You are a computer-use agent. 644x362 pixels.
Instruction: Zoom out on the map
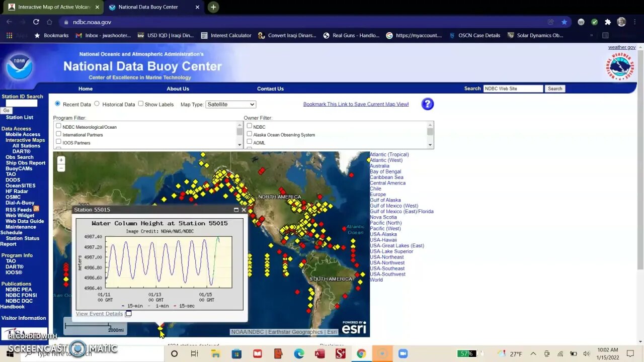pyautogui.click(x=61, y=168)
